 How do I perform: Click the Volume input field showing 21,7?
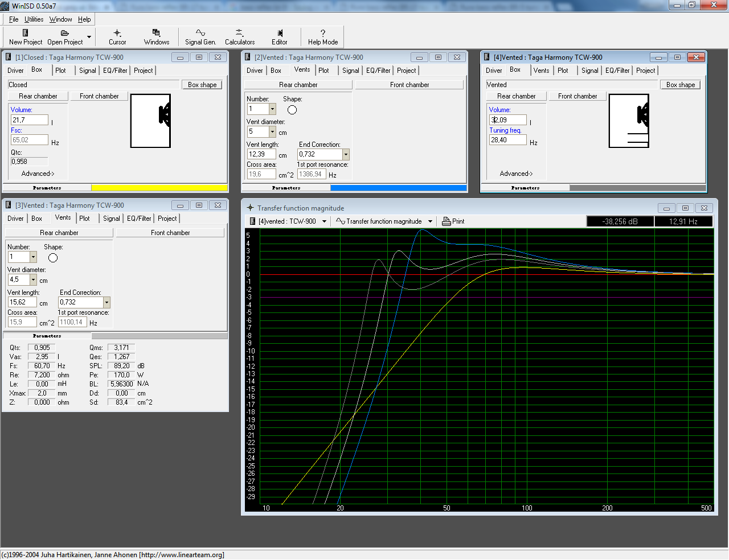29,120
